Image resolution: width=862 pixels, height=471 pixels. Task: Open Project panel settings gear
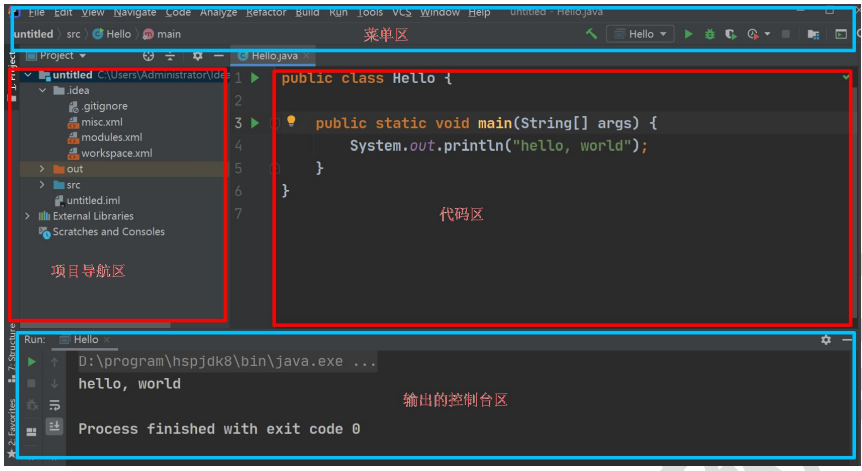[x=197, y=56]
